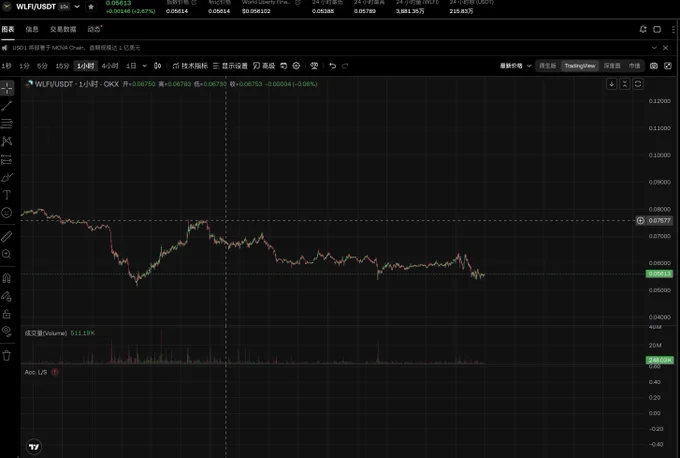Select the ruler measure tool
680x458 pixels.
click(x=7, y=236)
